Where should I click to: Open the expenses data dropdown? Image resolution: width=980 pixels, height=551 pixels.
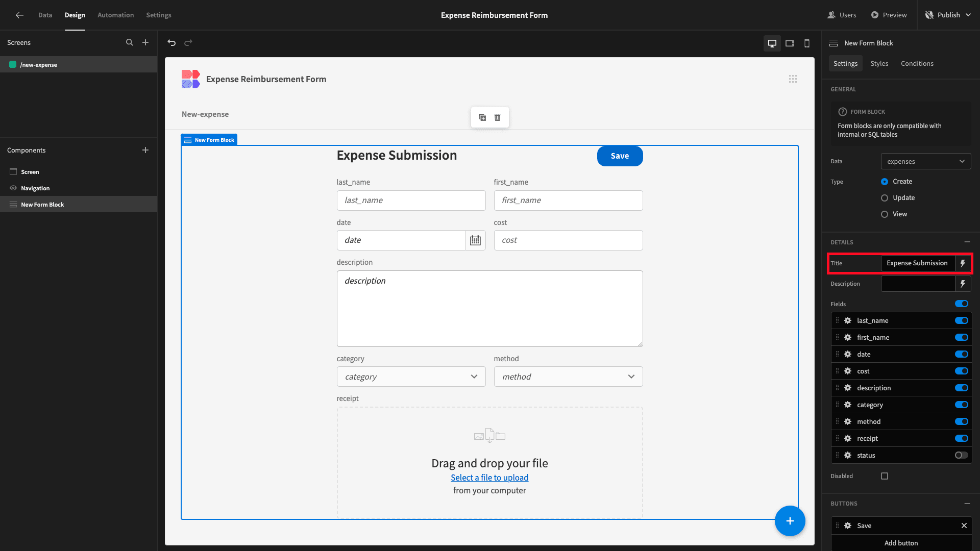[926, 161]
